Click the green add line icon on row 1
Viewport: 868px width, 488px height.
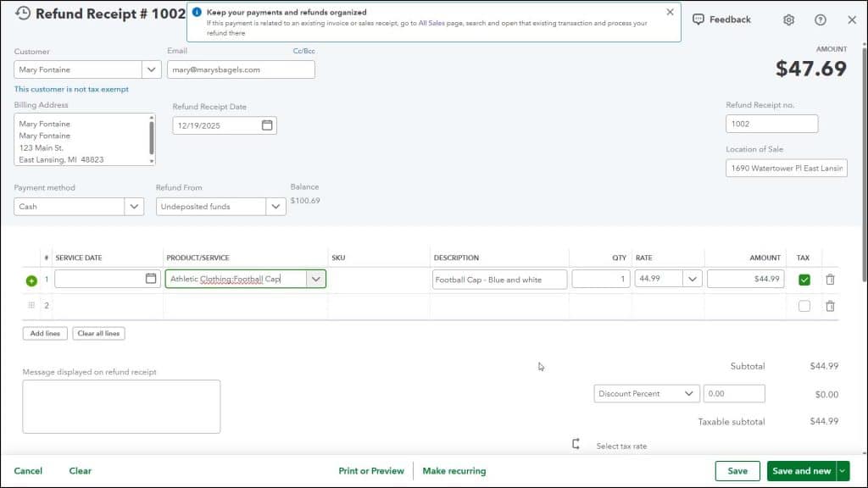tap(31, 280)
